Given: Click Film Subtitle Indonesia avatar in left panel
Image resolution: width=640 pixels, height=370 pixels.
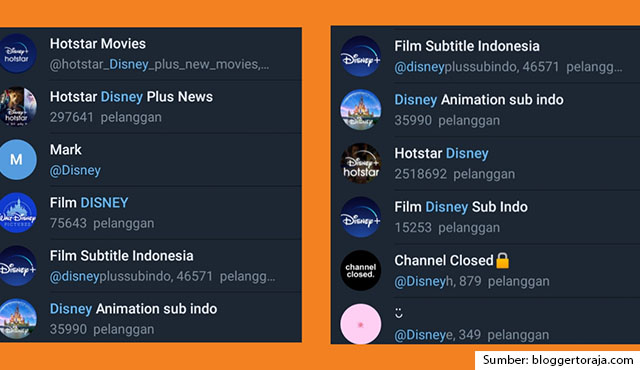Looking at the screenshot, I should pyautogui.click(x=16, y=266).
